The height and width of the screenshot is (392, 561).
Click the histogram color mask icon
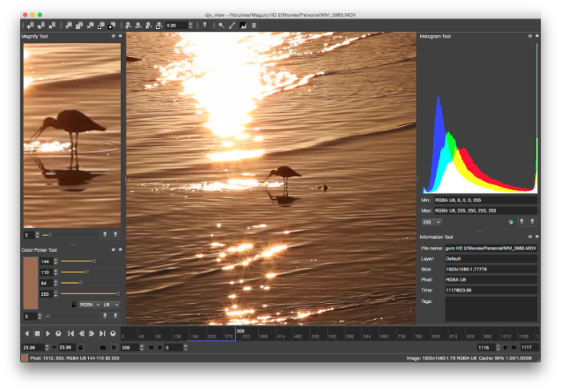(x=511, y=222)
